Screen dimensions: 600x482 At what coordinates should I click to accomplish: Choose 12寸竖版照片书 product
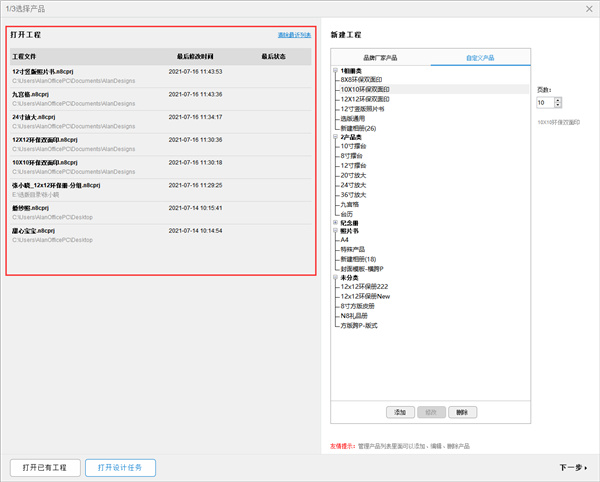point(362,109)
